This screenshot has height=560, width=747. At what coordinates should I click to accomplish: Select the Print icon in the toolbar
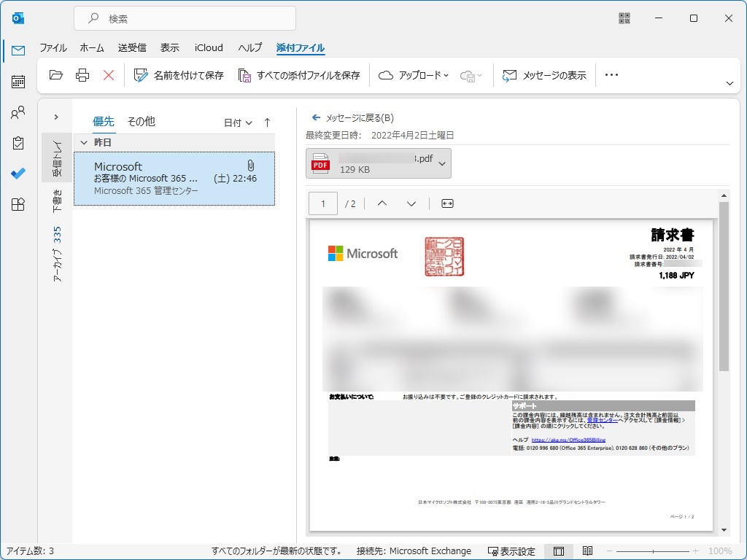82,74
